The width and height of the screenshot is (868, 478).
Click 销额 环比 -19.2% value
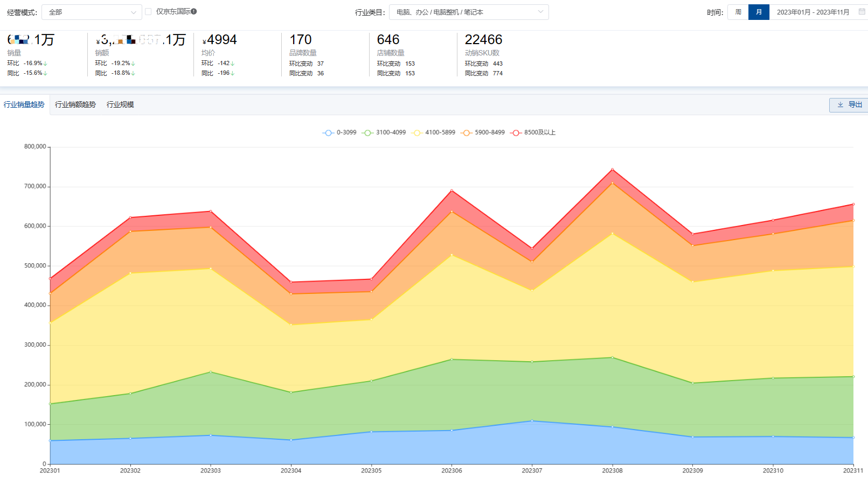121,64
